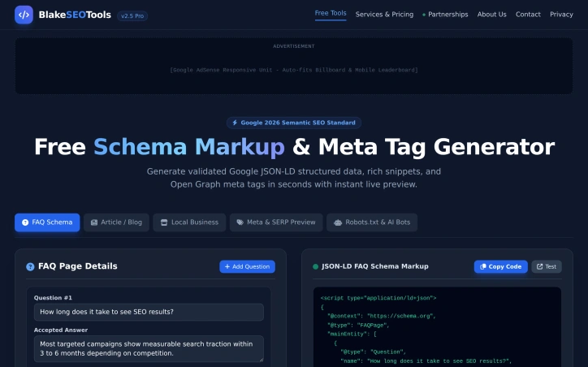Open the About Us page
This screenshot has height=367, width=588.
pos(491,15)
